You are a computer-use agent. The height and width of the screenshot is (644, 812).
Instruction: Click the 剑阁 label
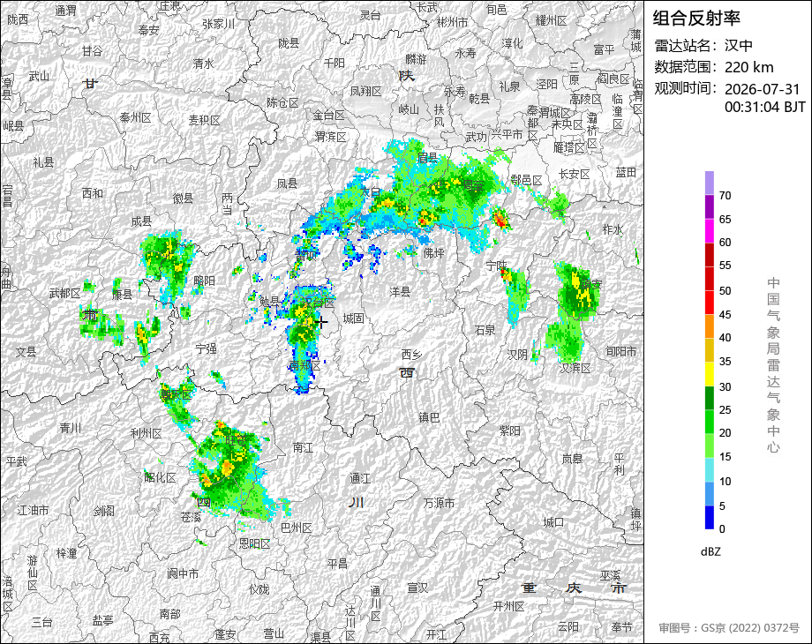[103, 511]
